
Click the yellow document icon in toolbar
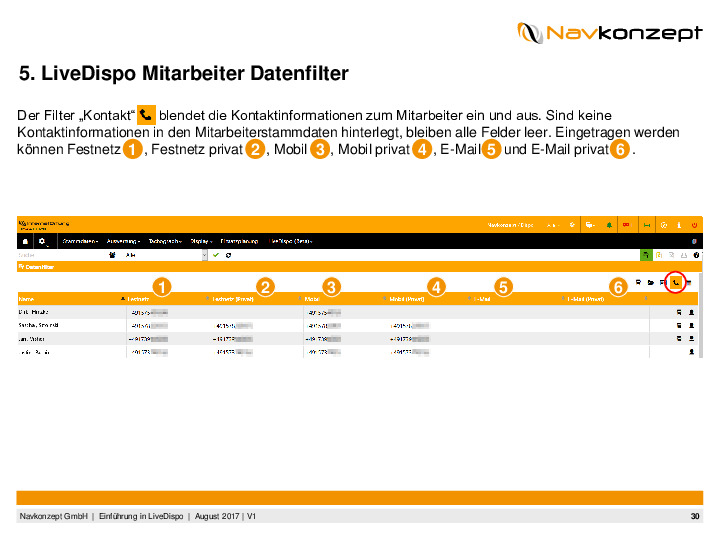(x=659, y=255)
